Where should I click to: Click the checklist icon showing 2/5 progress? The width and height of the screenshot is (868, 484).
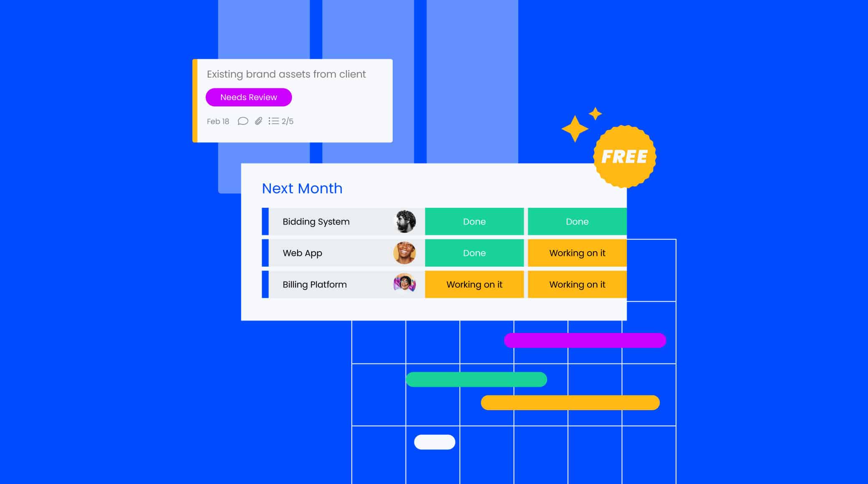[273, 121]
